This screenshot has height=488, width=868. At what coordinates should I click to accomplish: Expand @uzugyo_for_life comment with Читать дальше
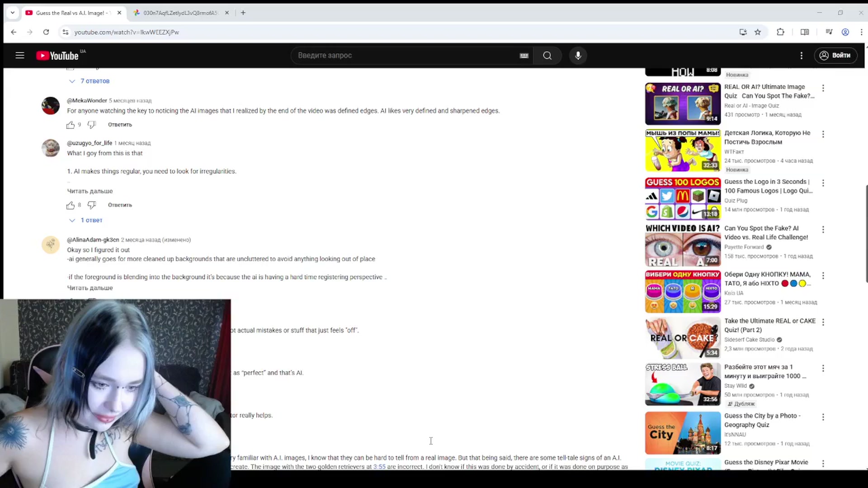coord(90,191)
